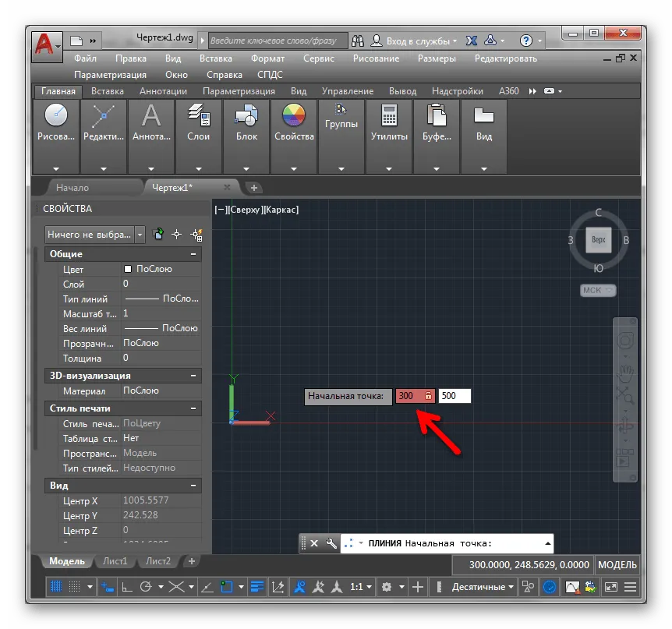This screenshot has height=629, width=672.
Task: Click the help question mark icon
Action: tap(526, 41)
